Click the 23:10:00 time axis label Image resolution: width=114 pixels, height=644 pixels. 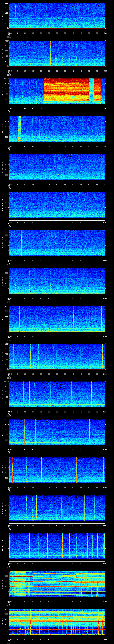coord(9,260)
